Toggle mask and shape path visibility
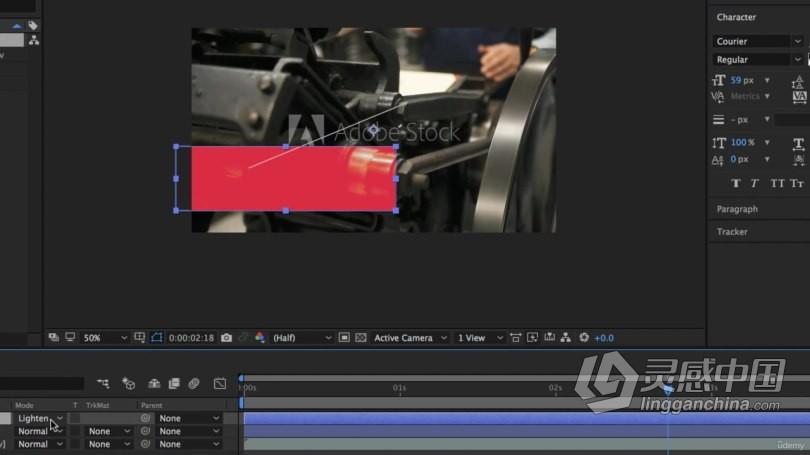 click(x=157, y=337)
